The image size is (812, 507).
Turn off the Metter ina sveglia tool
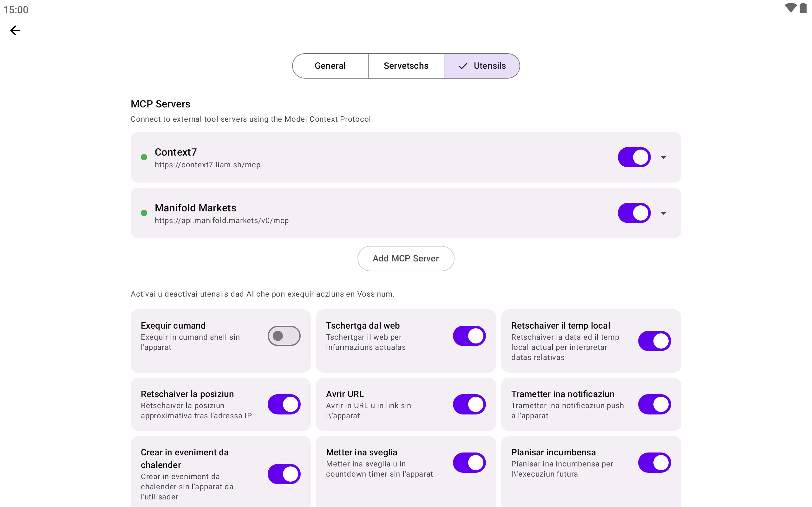coord(469,463)
